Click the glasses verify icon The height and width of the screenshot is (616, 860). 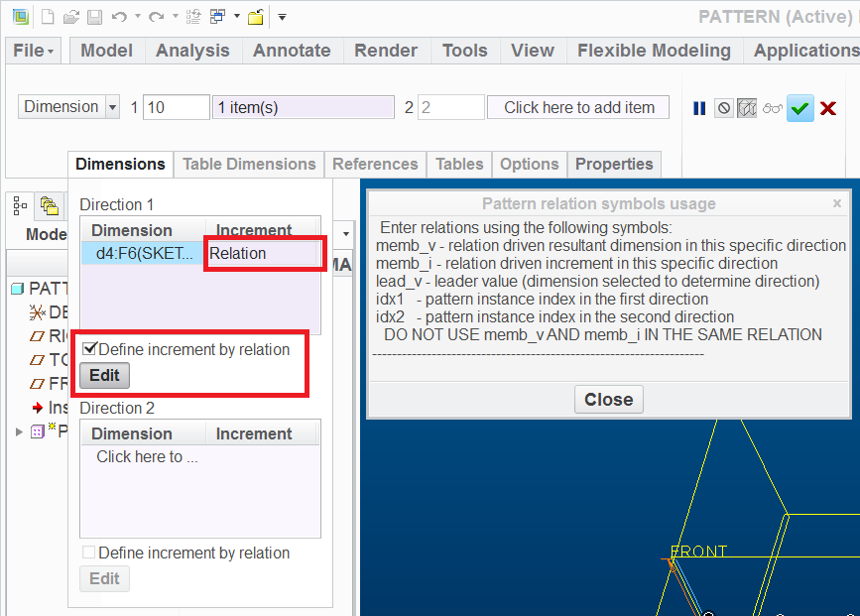tap(773, 108)
